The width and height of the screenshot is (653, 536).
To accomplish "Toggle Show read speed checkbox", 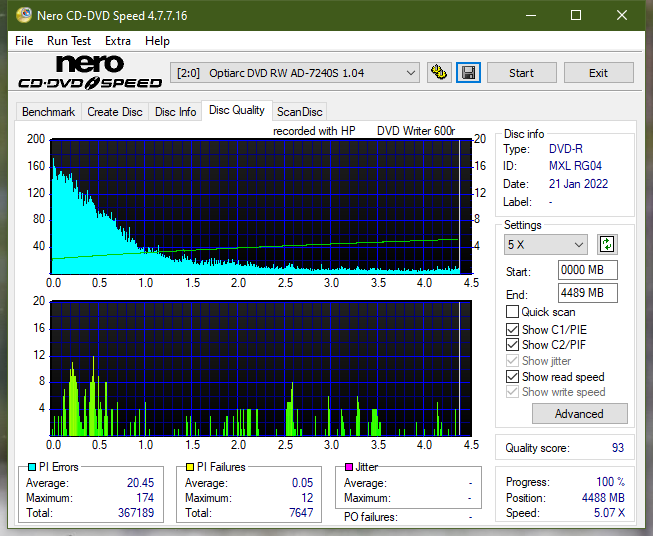I will click(x=512, y=376).
